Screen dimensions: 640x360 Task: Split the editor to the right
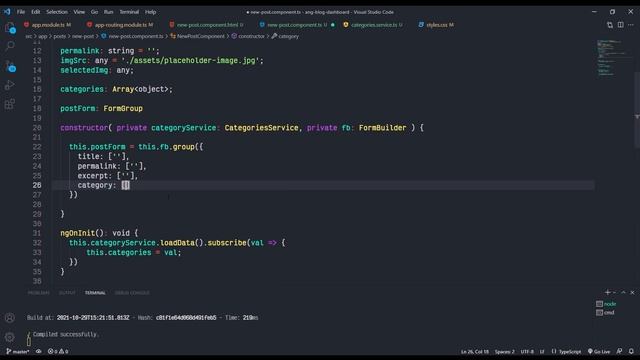(x=620, y=25)
